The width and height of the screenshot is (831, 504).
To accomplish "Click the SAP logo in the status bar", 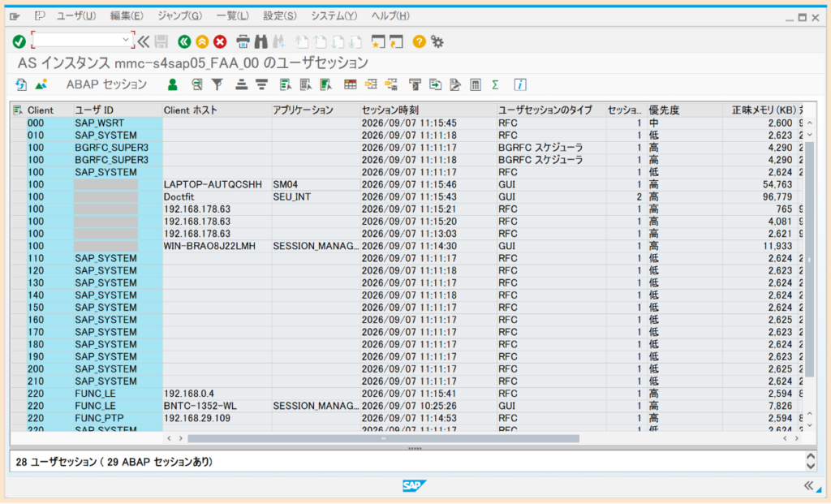I will (x=415, y=485).
